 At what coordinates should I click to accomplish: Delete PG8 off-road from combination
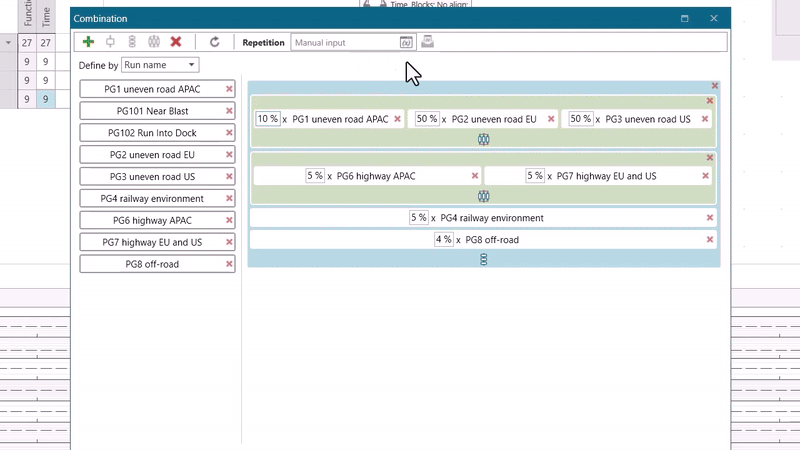click(710, 240)
